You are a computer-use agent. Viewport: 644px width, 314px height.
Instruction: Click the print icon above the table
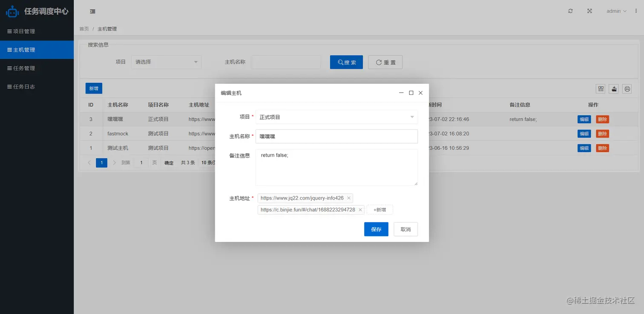coord(627,89)
